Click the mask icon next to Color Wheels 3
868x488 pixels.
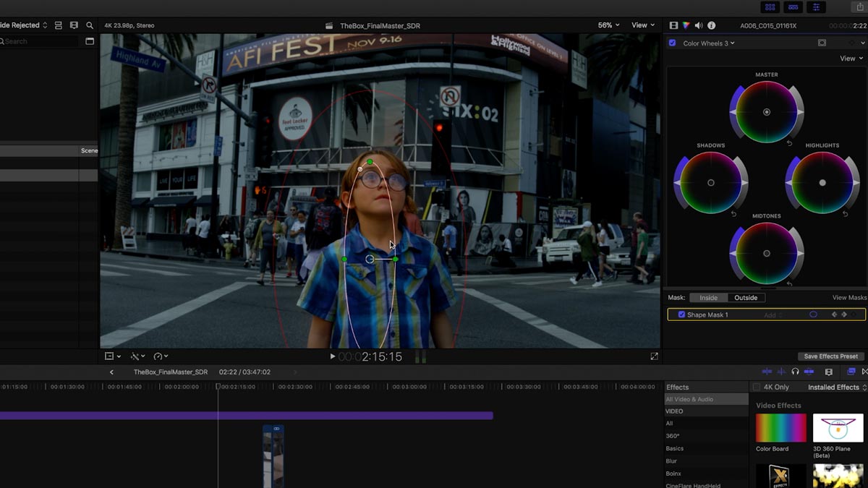click(x=822, y=43)
